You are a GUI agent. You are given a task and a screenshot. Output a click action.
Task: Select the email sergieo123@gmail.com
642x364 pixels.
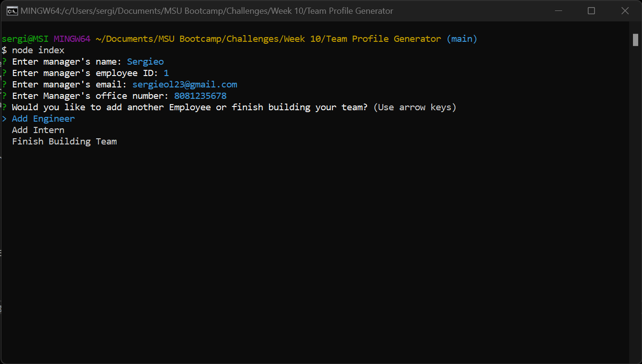(185, 84)
